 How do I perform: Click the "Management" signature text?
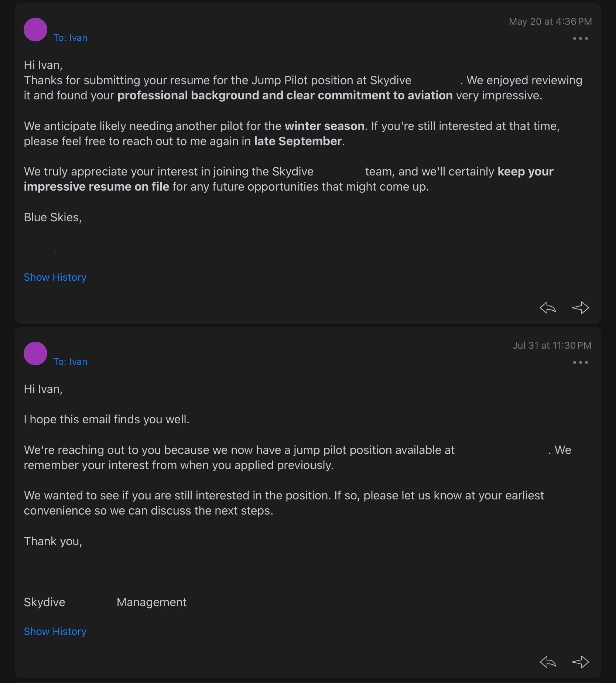[x=151, y=602]
